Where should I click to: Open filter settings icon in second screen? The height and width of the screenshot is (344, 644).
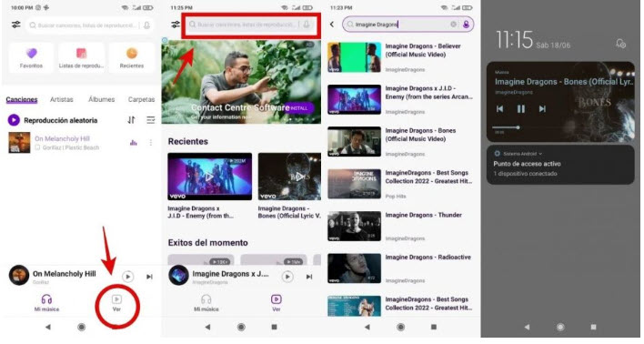point(176,25)
